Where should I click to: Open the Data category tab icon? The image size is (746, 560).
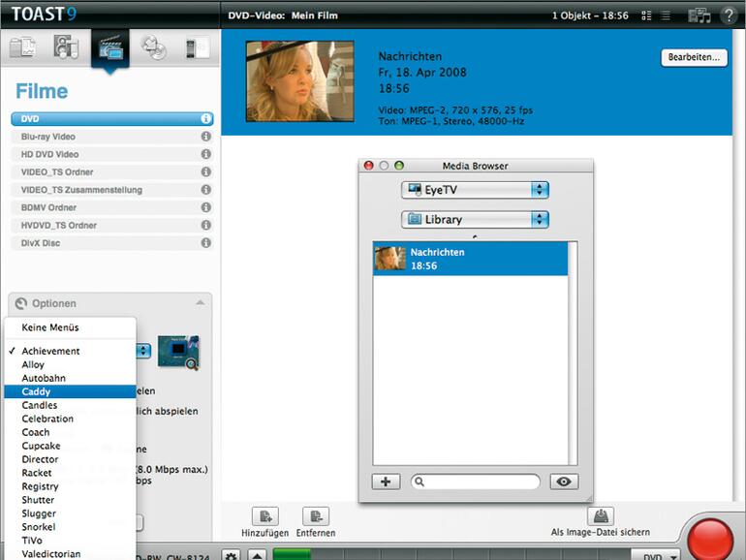pyautogui.click(x=23, y=47)
